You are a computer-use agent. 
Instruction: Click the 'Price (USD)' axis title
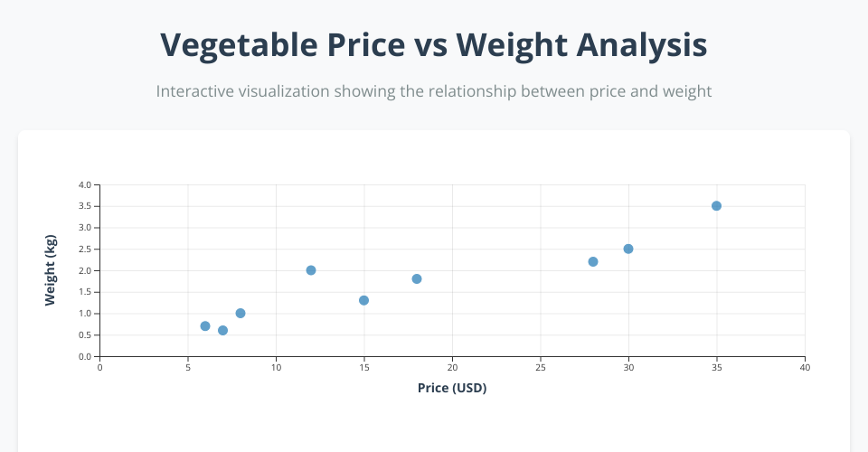pos(452,388)
